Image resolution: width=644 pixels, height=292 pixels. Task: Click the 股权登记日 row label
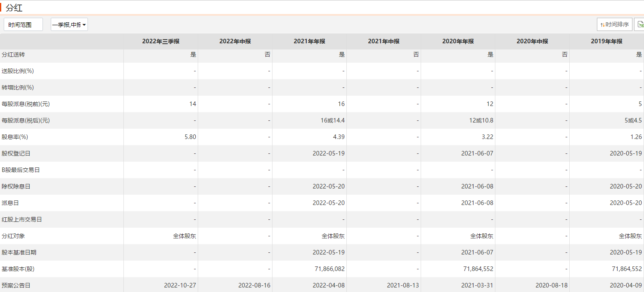16,153
